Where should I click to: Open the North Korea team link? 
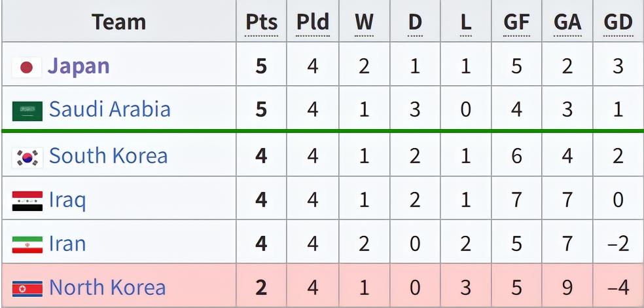click(x=107, y=288)
